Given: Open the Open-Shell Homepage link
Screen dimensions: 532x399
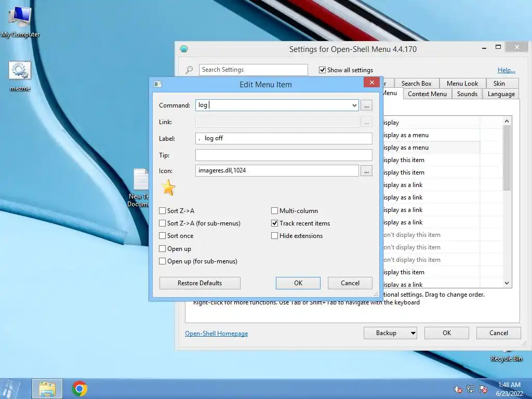Looking at the screenshot, I should (x=217, y=334).
